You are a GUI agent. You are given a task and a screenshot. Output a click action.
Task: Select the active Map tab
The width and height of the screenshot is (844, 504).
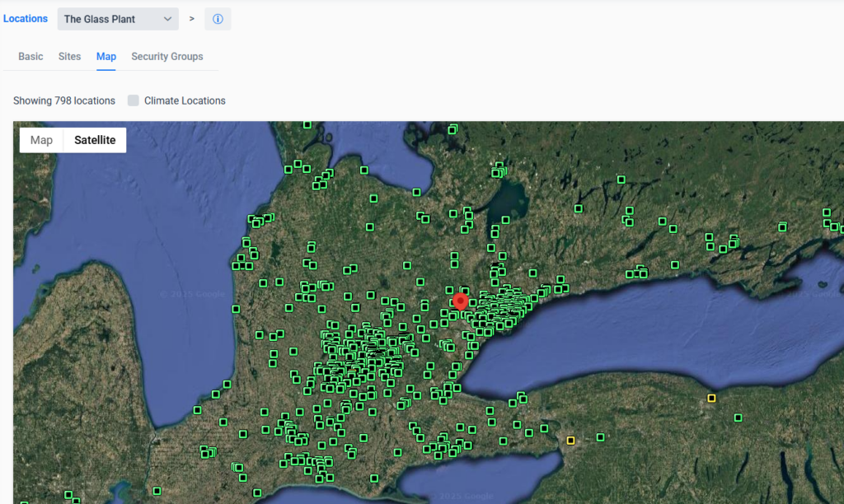[x=106, y=57]
